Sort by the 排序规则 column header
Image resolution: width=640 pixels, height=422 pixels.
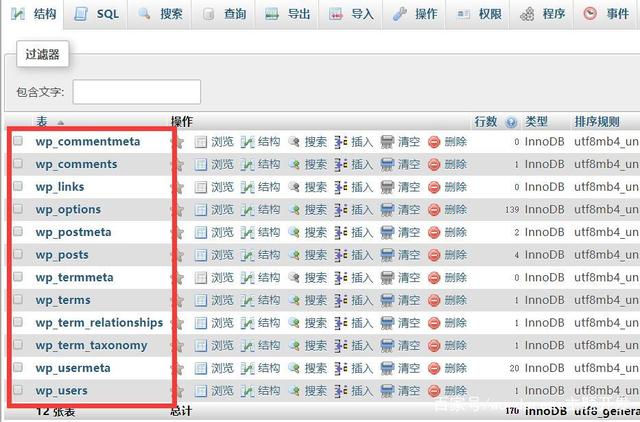[597, 121]
